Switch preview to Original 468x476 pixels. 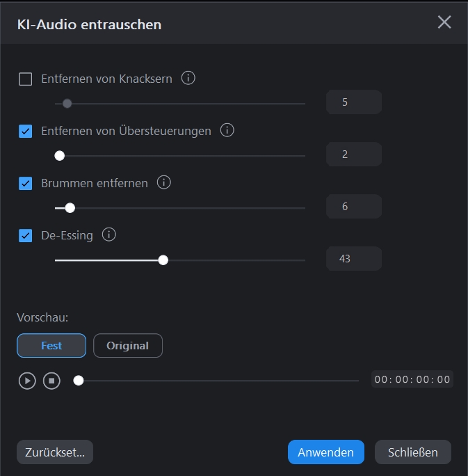click(128, 346)
